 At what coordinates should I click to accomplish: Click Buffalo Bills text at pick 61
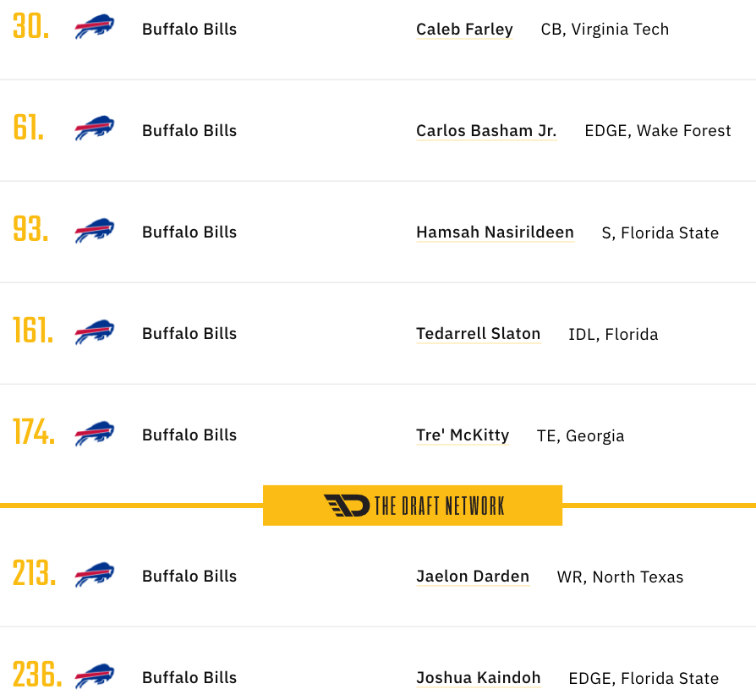[x=189, y=131]
